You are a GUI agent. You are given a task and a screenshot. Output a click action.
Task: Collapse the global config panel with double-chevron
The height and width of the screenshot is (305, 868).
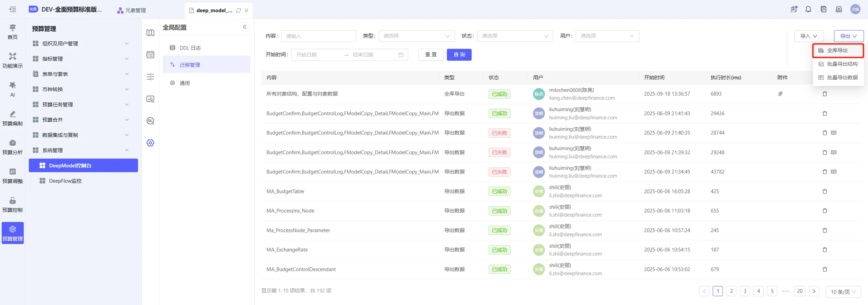pyautogui.click(x=244, y=27)
